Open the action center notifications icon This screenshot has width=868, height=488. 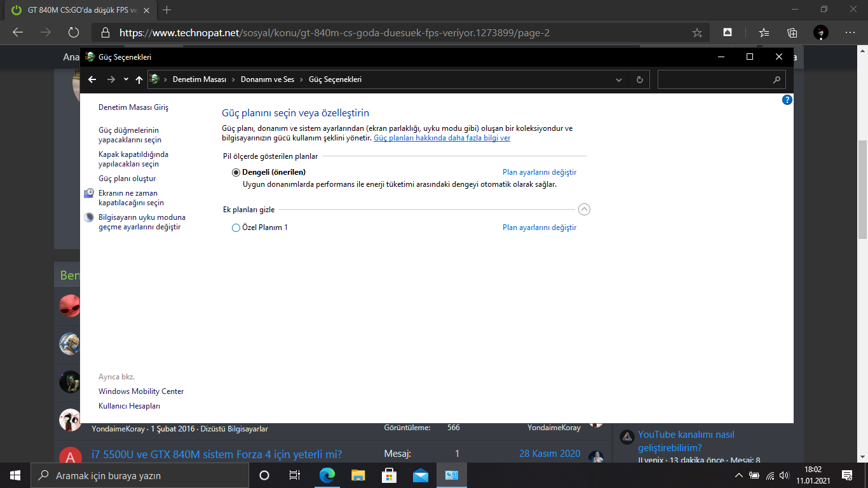click(846, 475)
